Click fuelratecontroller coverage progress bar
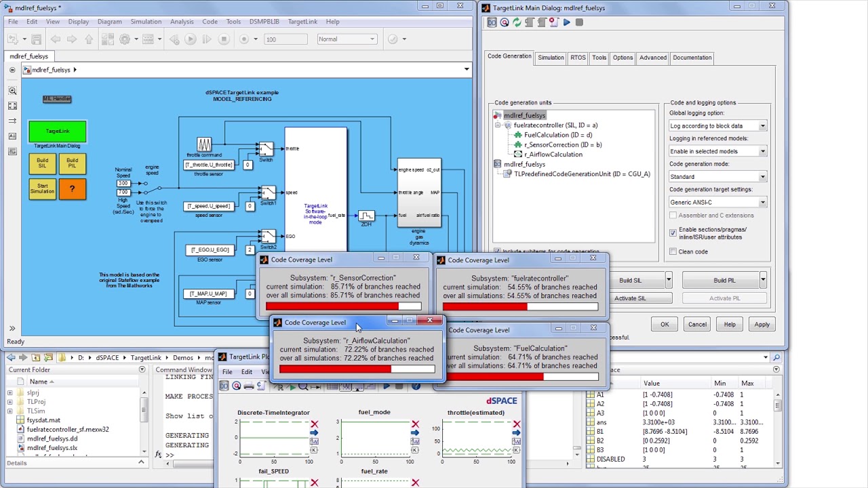The image size is (868, 488). pos(520,307)
